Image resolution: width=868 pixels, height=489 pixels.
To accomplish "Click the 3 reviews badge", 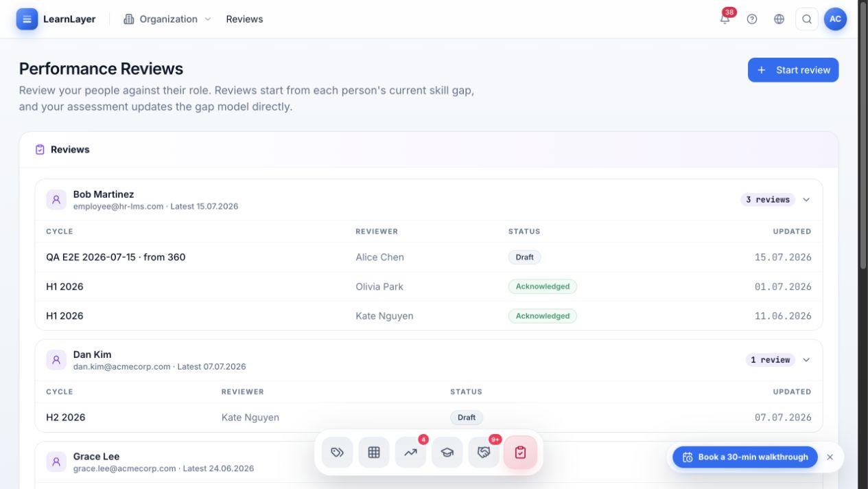I will 768,200.
